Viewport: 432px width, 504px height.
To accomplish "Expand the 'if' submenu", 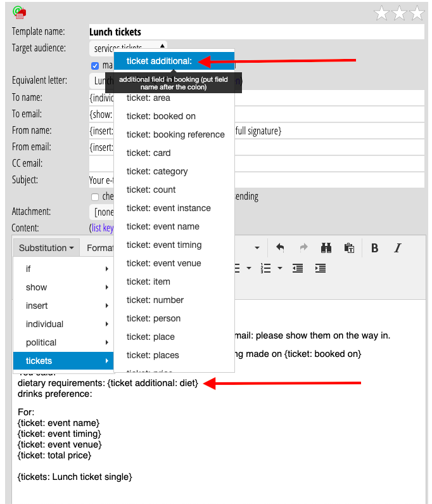I will tap(63, 269).
